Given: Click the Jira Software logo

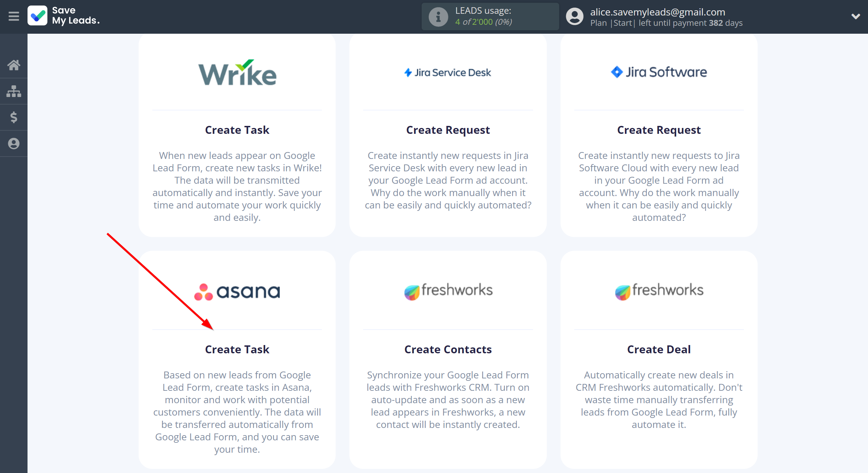Looking at the screenshot, I should point(659,72).
